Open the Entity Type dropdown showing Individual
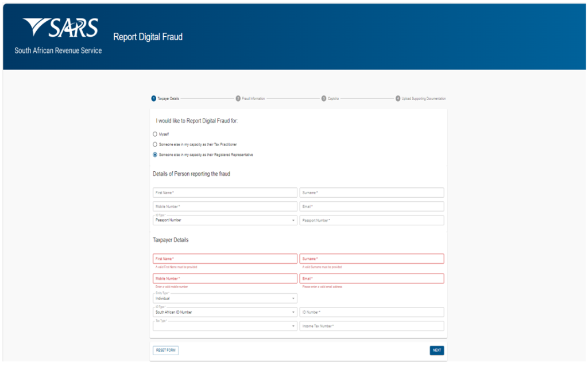Image resolution: width=588 pixels, height=365 pixels. click(225, 298)
